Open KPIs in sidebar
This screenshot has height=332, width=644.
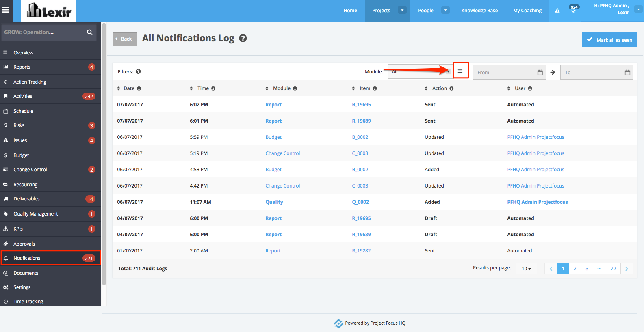(x=50, y=229)
